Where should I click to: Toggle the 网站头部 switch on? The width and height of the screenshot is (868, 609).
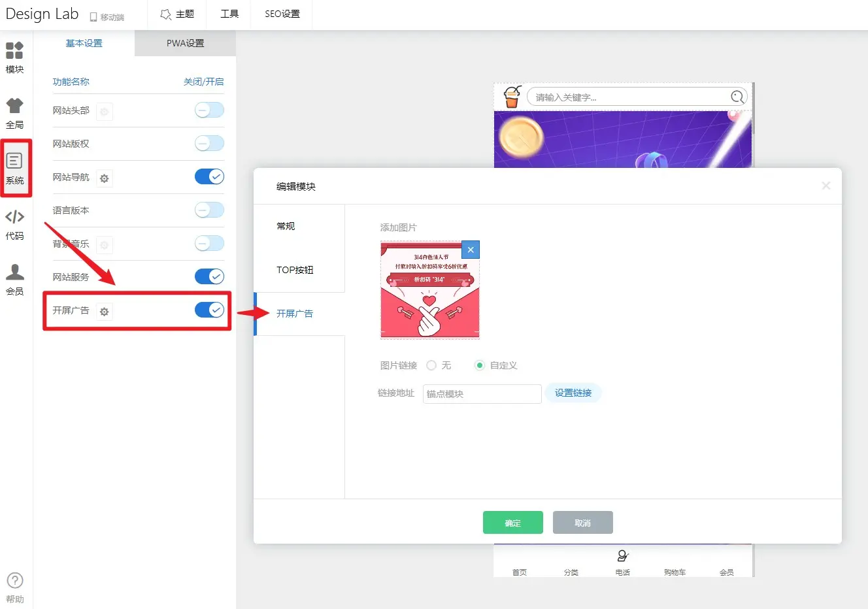point(209,110)
